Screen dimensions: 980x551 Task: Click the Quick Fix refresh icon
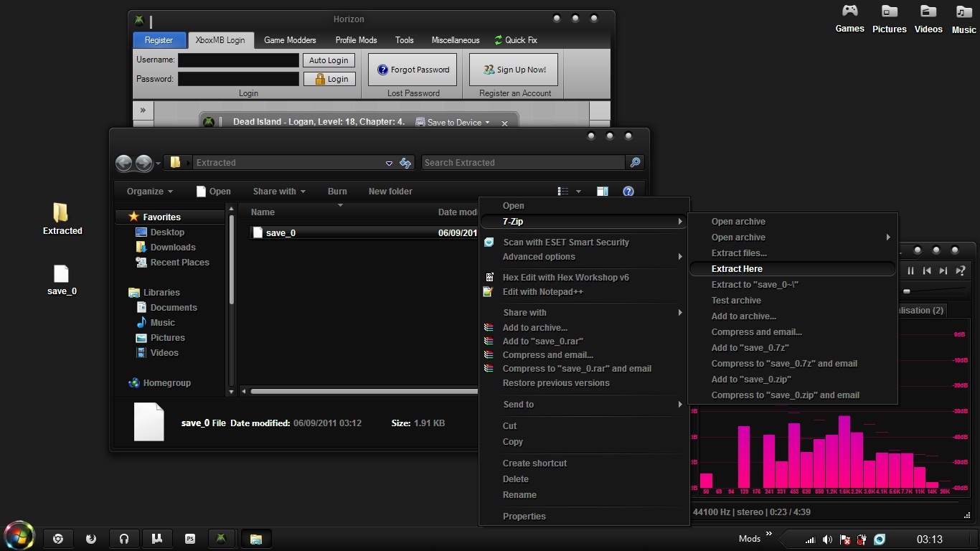click(x=499, y=40)
